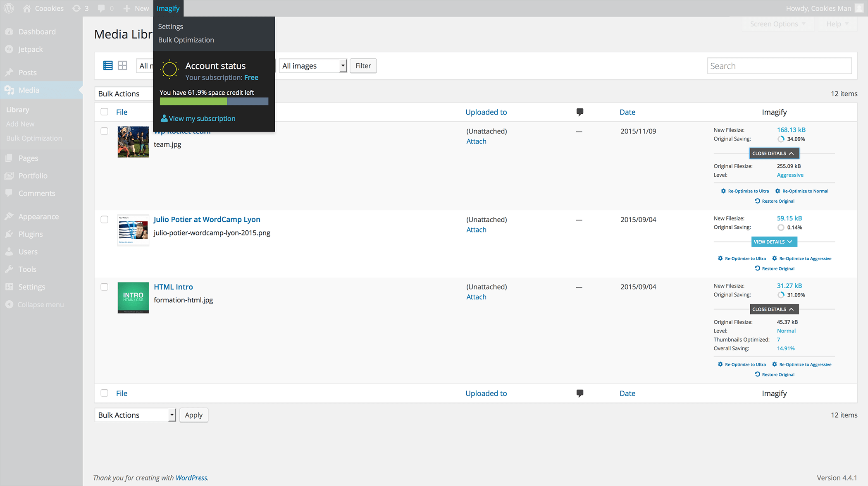Open the All images dropdown
Image resolution: width=868 pixels, height=486 pixels.
pos(313,66)
